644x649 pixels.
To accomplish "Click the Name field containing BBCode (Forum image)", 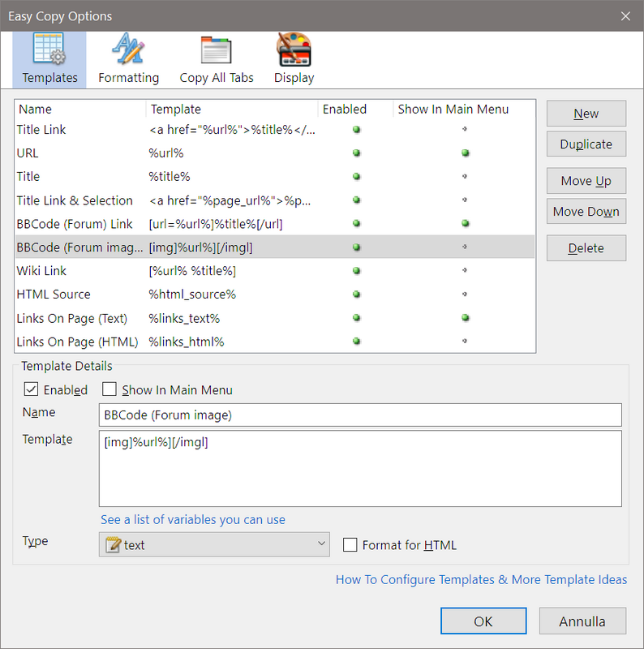I will (360, 415).
